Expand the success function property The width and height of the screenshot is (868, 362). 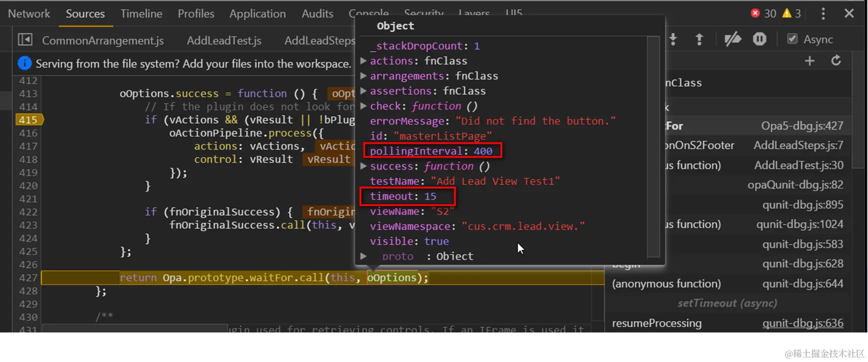[x=364, y=166]
